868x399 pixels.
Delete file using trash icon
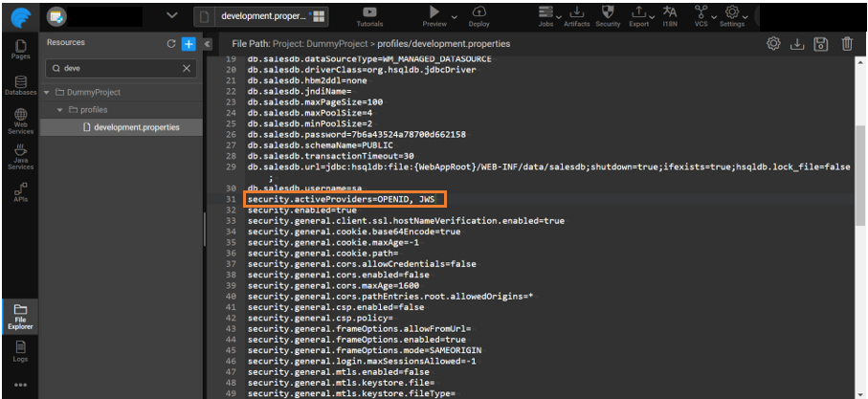click(847, 44)
